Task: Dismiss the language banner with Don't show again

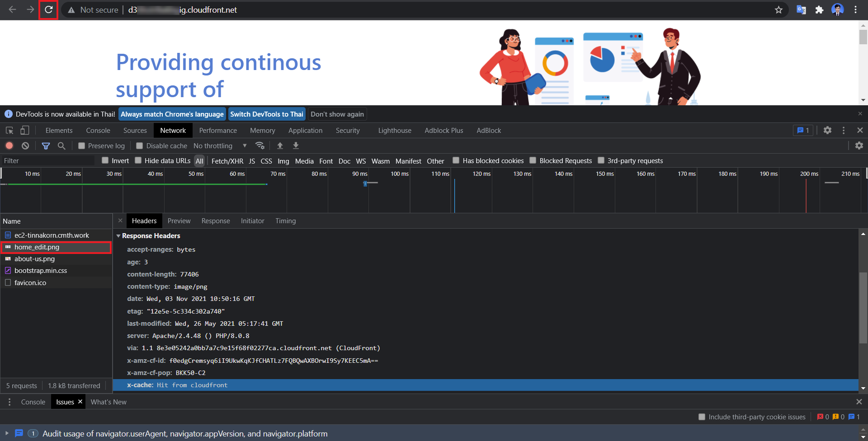Action: point(337,114)
